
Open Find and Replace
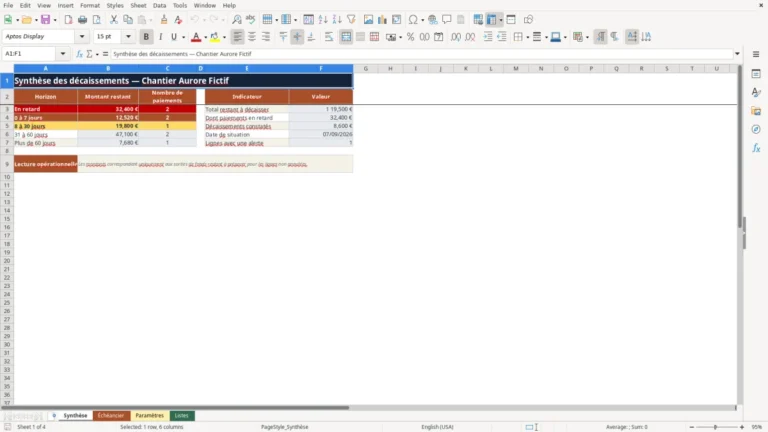pyautogui.click(x=237, y=20)
